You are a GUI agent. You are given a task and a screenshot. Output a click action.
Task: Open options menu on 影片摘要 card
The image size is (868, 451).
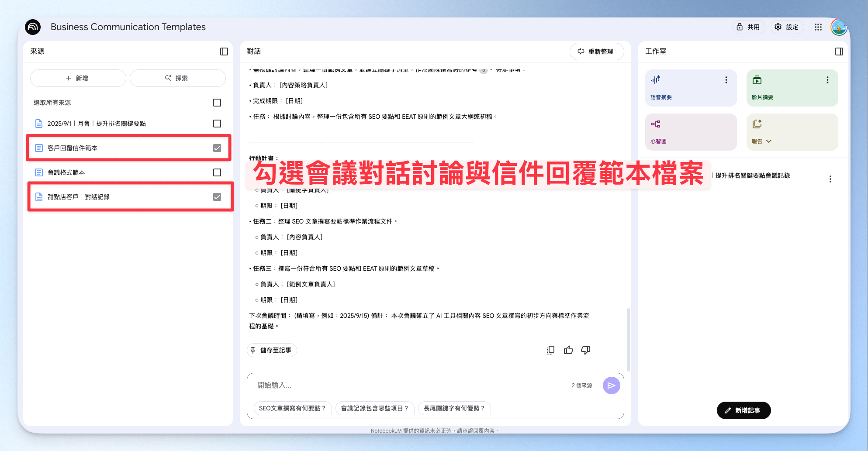tap(827, 80)
